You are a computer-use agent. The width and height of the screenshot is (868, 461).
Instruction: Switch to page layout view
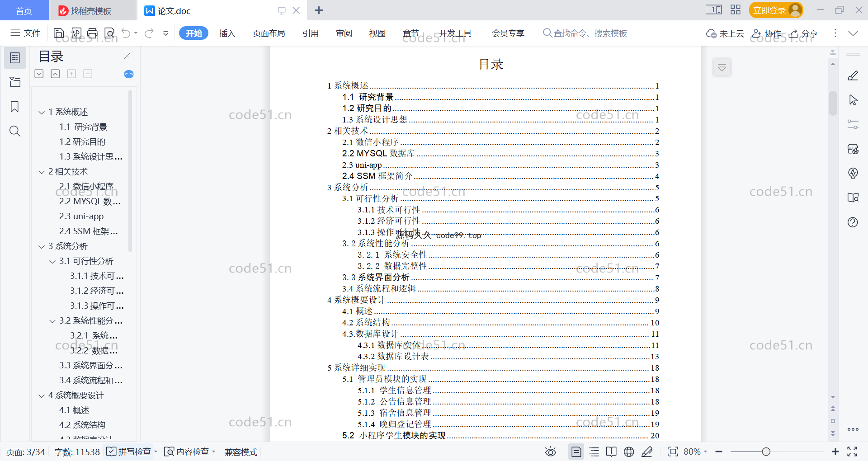point(576,452)
